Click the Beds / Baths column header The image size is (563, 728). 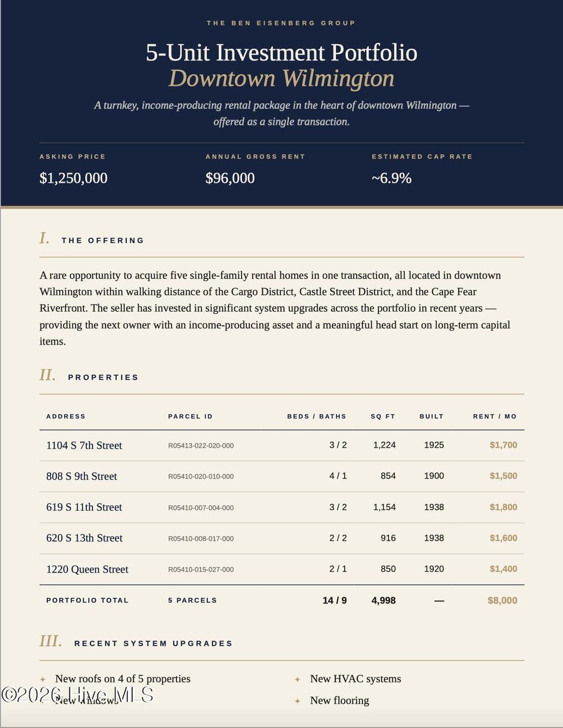point(317,416)
